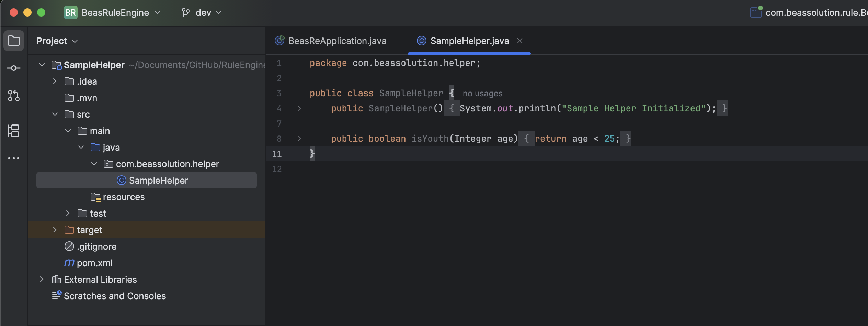
Task: Show more tool windows ellipsis icon
Action: (14, 158)
